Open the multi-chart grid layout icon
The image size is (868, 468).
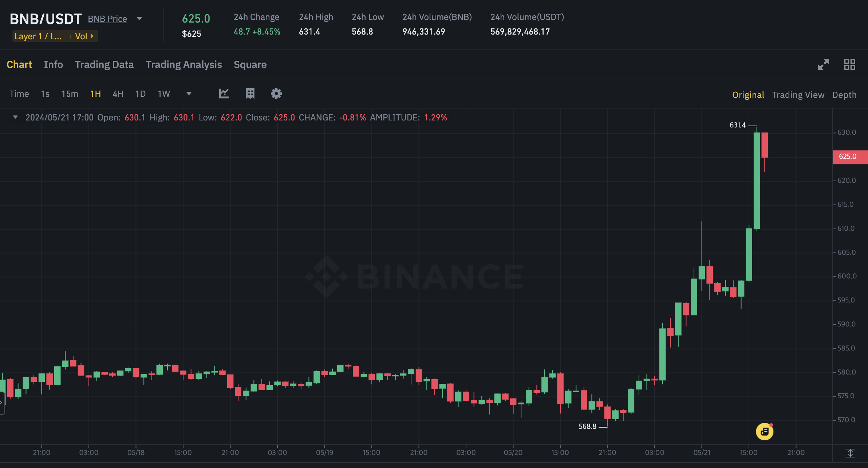849,65
